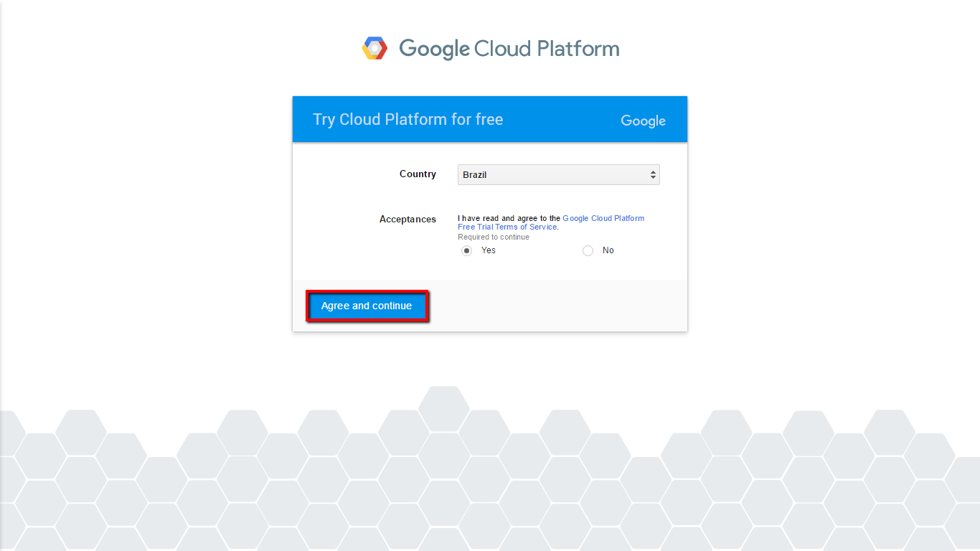Viewport: 980px width, 551px height.
Task: Click the "Required to continue" hint text
Action: tap(494, 237)
